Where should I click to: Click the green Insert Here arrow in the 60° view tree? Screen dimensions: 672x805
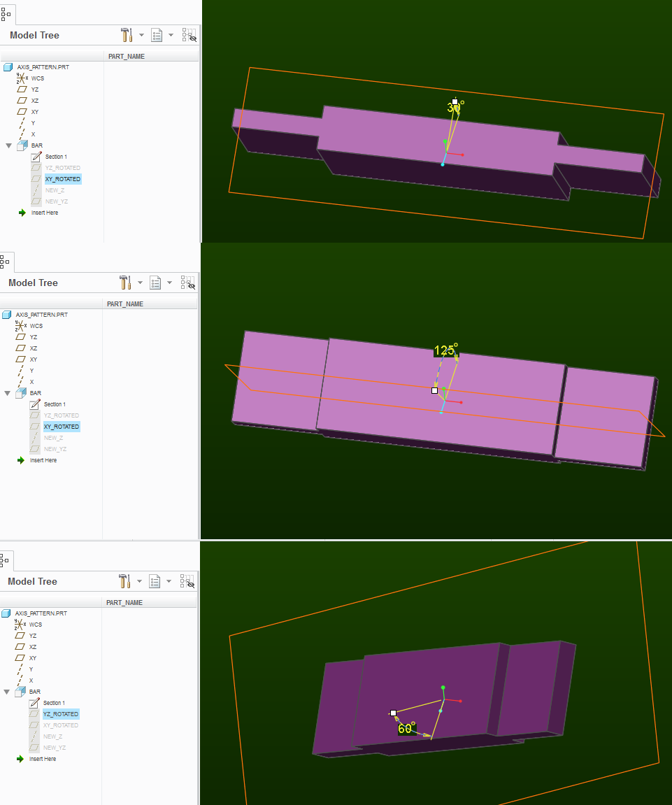pos(20,759)
